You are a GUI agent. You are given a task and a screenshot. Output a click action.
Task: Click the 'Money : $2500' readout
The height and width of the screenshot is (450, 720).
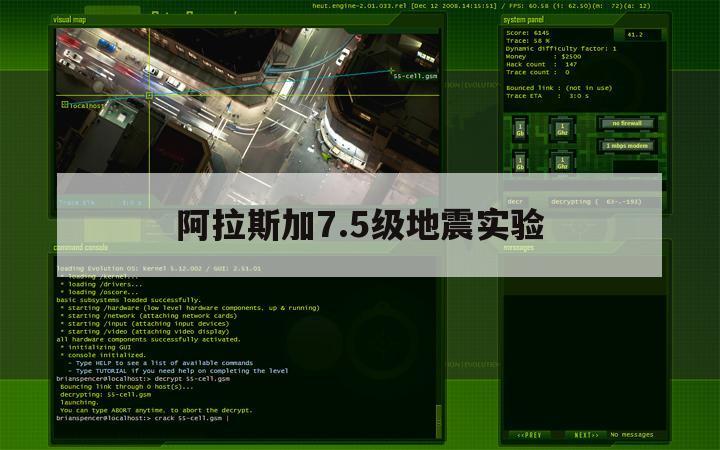coord(544,56)
